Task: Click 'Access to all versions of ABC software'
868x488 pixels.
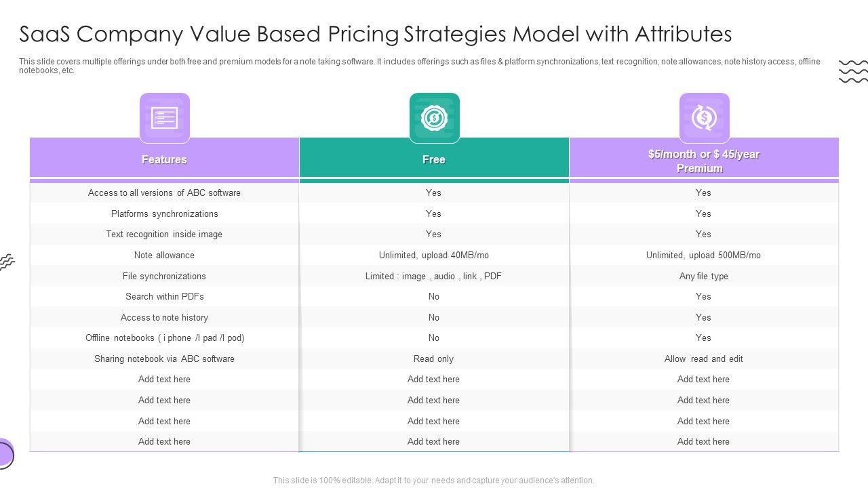Action: click(164, 192)
